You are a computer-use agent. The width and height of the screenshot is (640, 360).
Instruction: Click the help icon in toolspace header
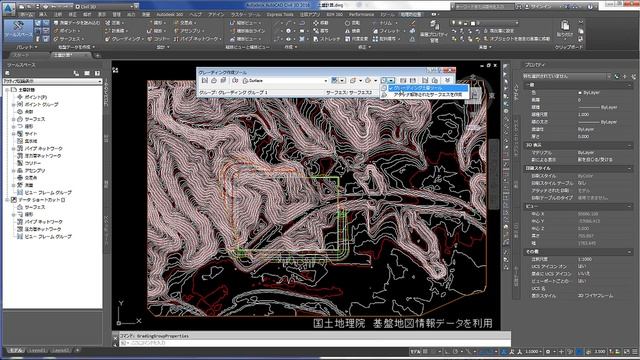97,73
